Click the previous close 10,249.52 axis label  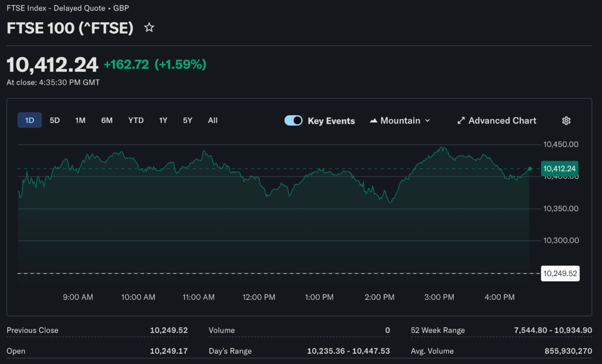(x=560, y=273)
